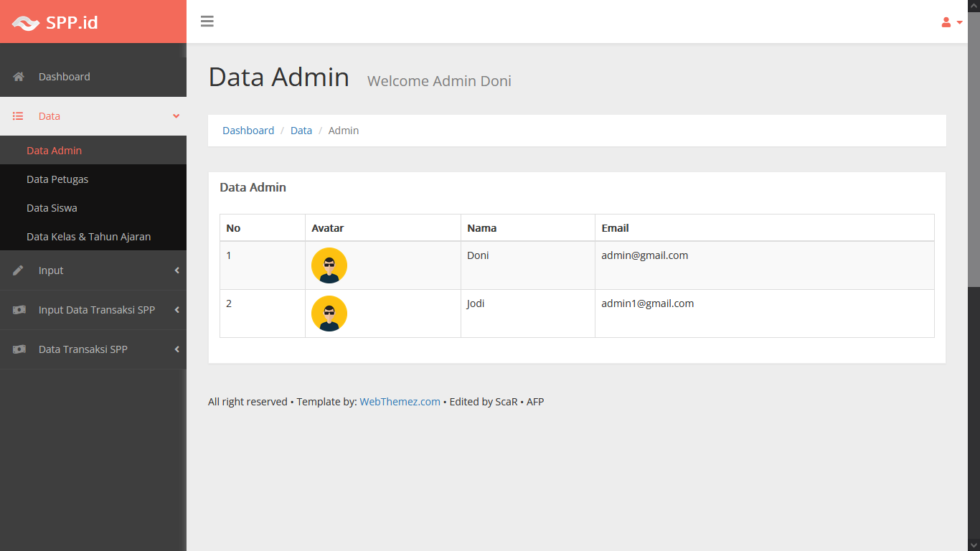Screen dimensions: 980x551
Task: Expand the Data Transaksi SPP arrow
Action: (176, 349)
